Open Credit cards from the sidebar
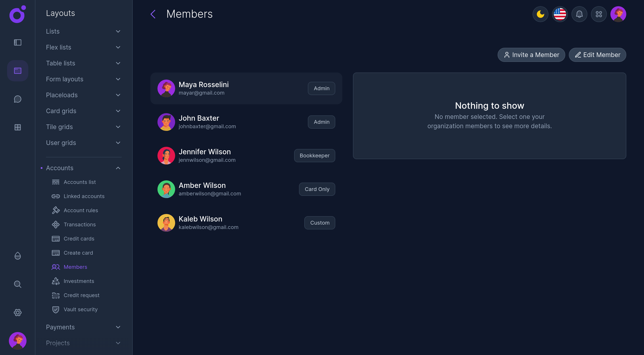 tap(79, 239)
